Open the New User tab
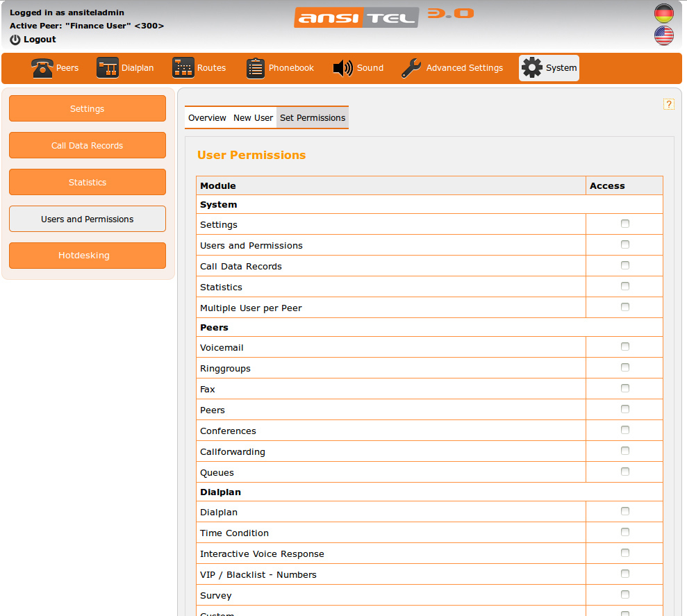This screenshot has width=687, height=616. pos(253,118)
